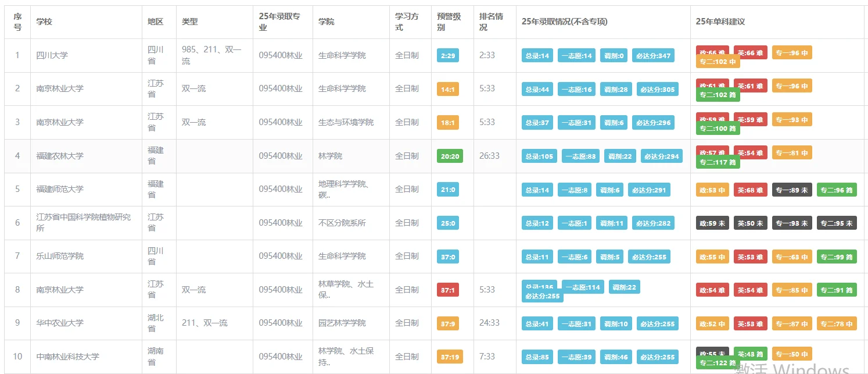
Task: Click the 2:33 ranking value
Action: [487, 55]
